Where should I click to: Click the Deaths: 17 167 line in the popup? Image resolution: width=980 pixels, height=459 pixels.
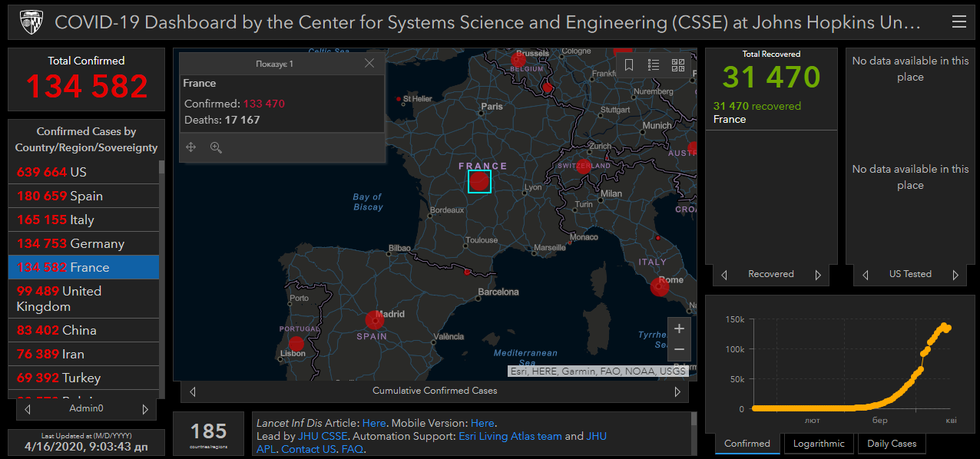click(222, 120)
